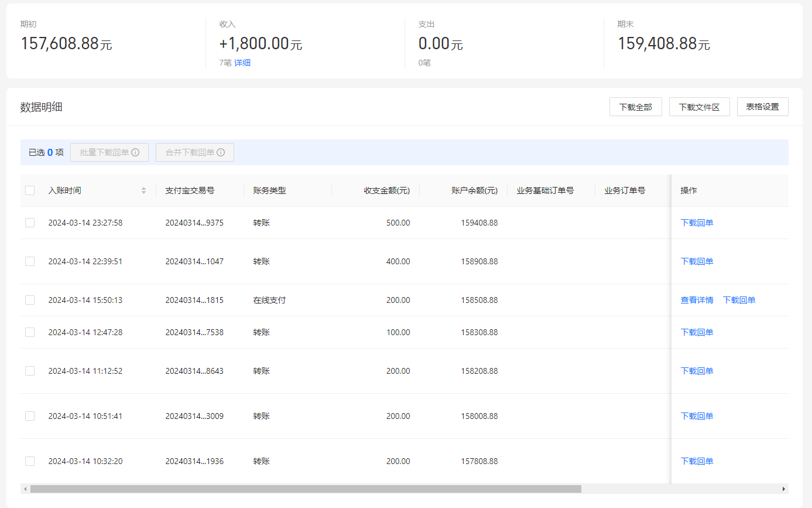Click 下载回单 for transaction 20240314...8643
812x508 pixels.
tap(697, 371)
